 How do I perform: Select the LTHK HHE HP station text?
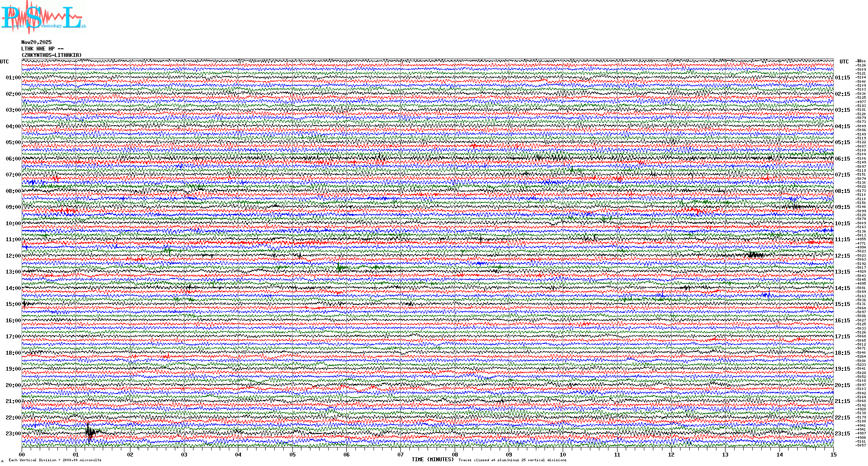[42, 49]
